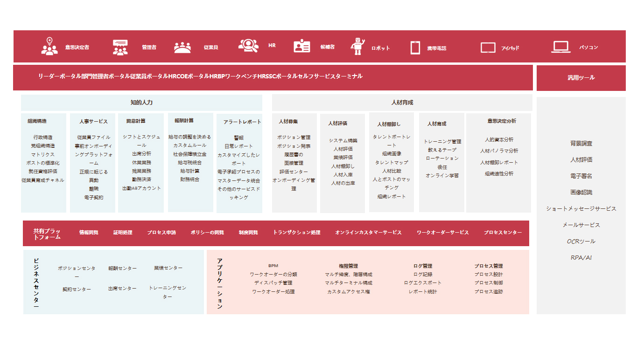The width and height of the screenshot is (644, 345).
Task: Click the タレントマップ entry
Action: tap(392, 163)
